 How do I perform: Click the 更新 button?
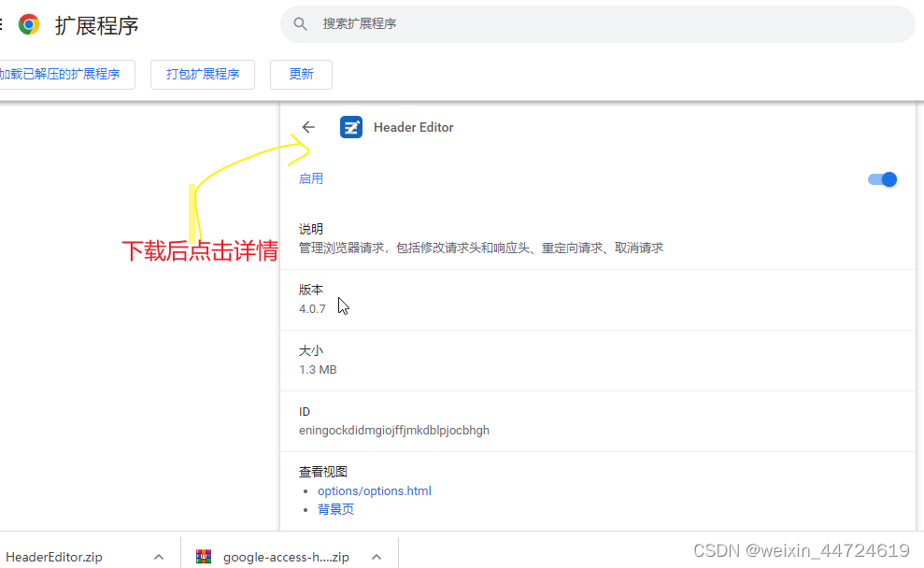(301, 74)
